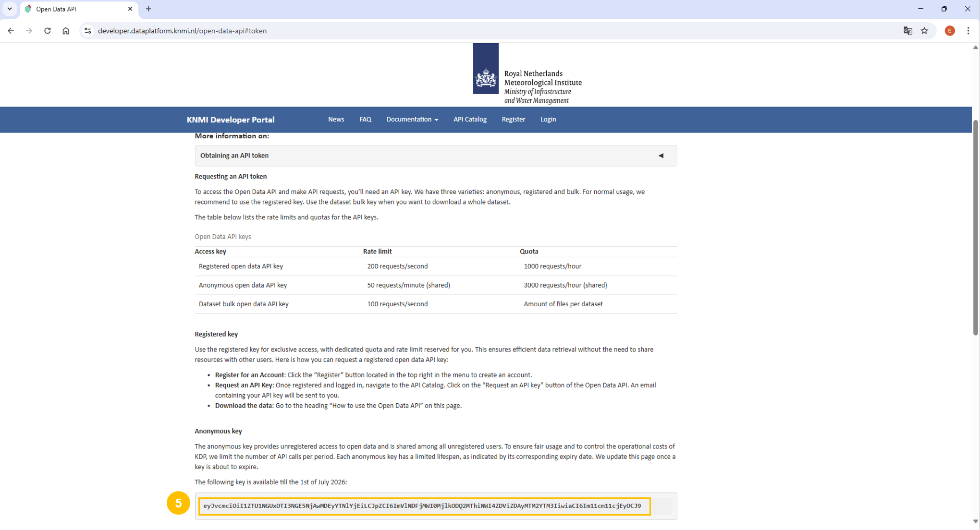Open the FAQ page
This screenshot has height=530, width=980.
(365, 120)
